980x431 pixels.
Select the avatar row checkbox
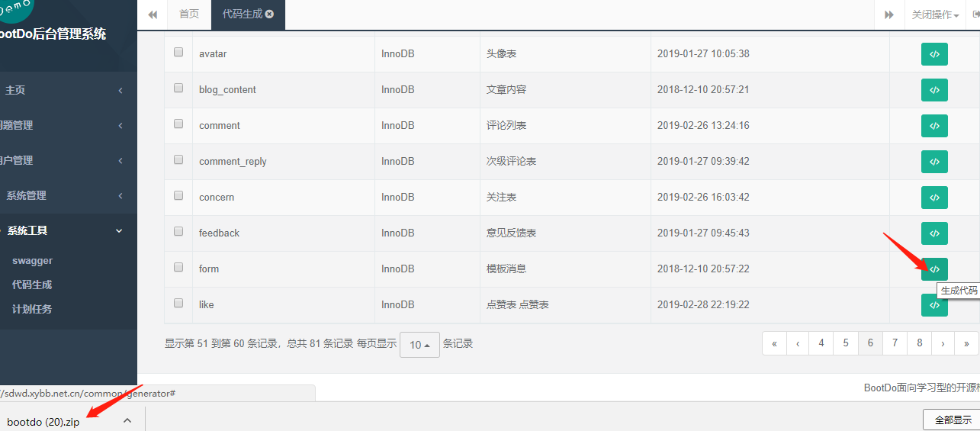pos(178,53)
